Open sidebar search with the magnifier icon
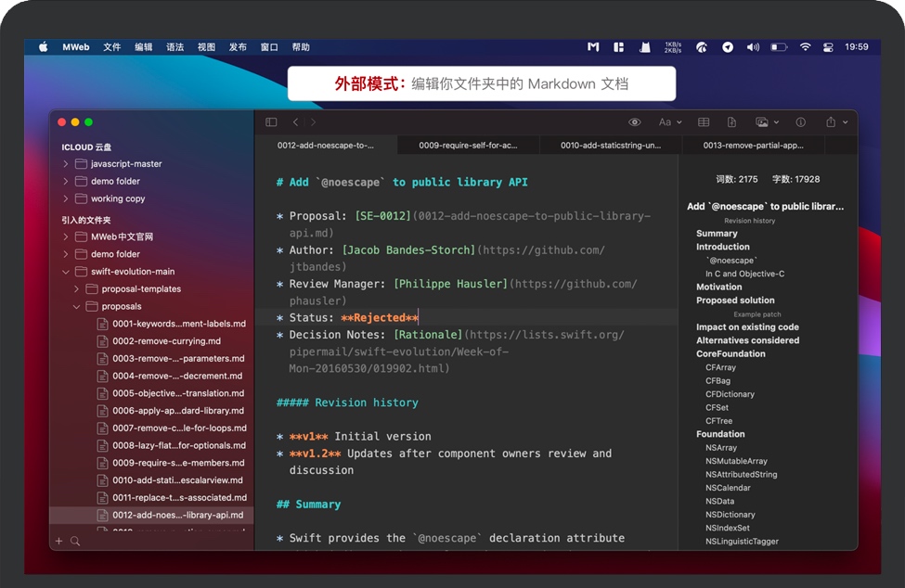Image resolution: width=905 pixels, height=588 pixels. (x=74, y=539)
